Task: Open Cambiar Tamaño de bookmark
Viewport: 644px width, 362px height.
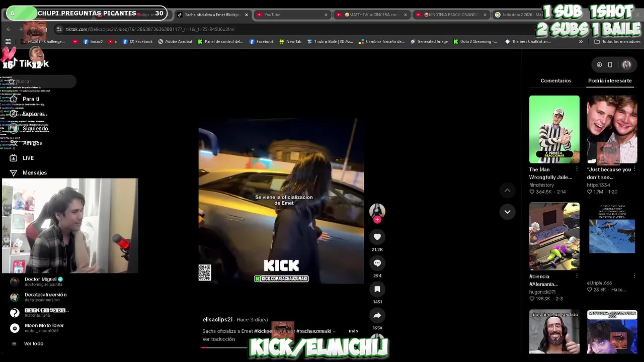Action: click(x=381, y=42)
